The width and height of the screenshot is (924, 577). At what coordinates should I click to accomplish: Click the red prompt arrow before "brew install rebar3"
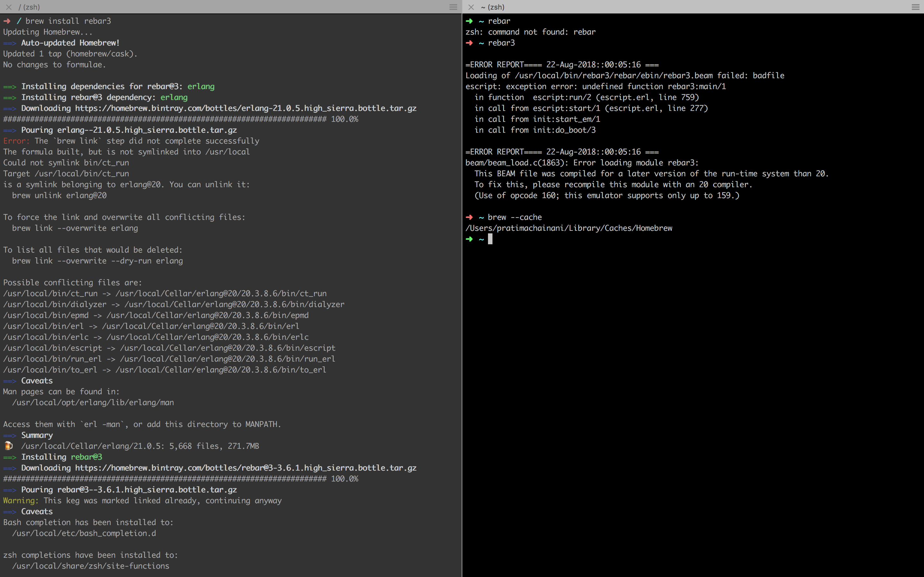pyautogui.click(x=7, y=21)
